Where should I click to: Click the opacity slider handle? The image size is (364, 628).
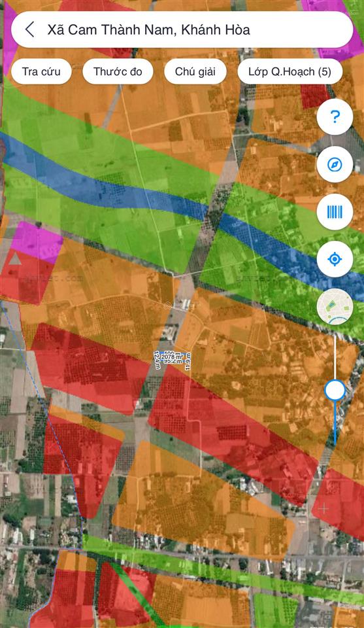335,390
